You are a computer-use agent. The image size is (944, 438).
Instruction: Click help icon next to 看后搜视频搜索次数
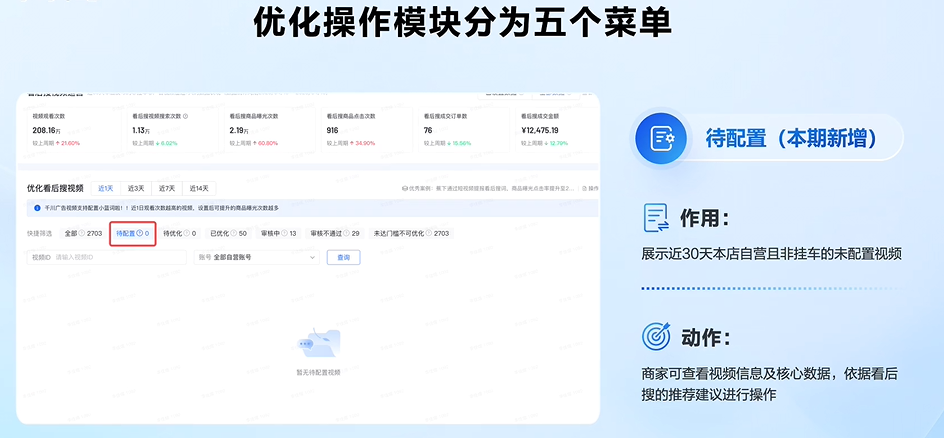pyautogui.click(x=186, y=116)
